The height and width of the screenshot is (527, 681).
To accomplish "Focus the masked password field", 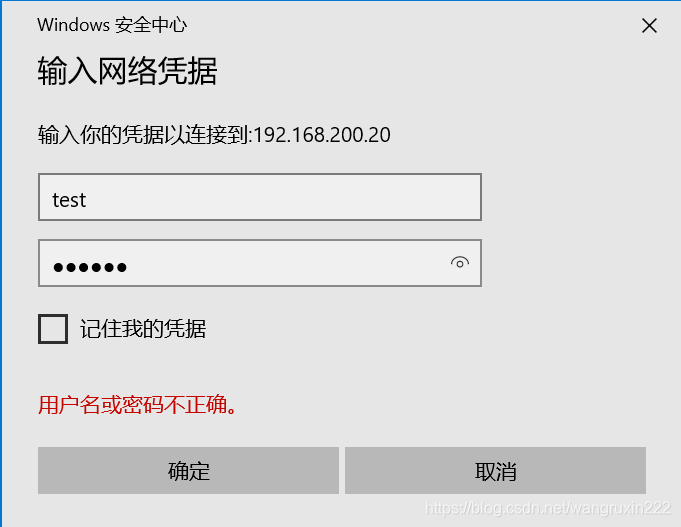I will click(260, 263).
